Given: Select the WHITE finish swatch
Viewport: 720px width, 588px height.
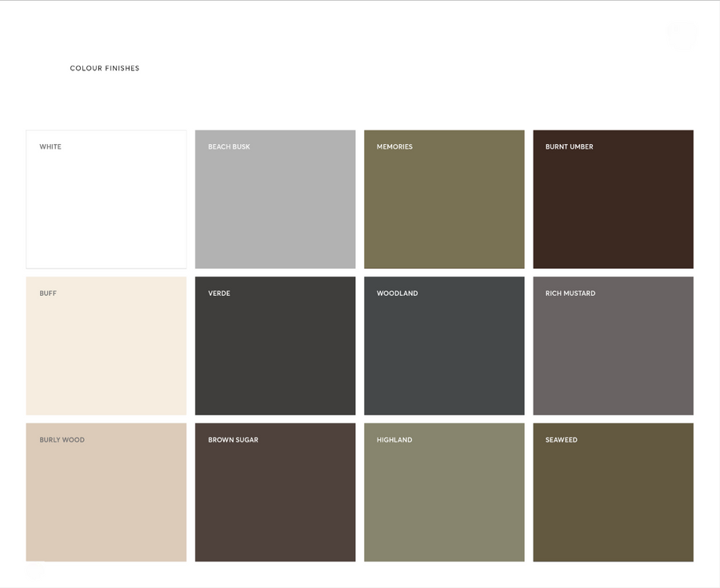Looking at the screenshot, I should point(106,198).
